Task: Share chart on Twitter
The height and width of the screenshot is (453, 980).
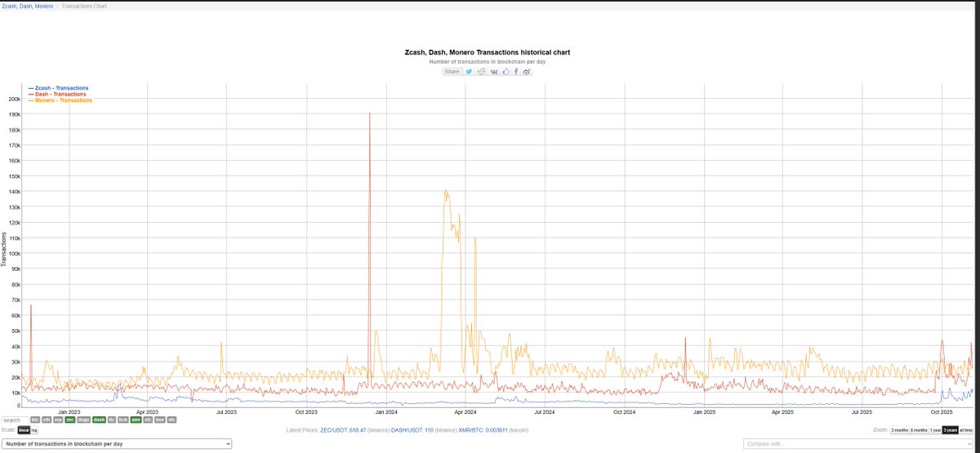Action: click(x=469, y=72)
